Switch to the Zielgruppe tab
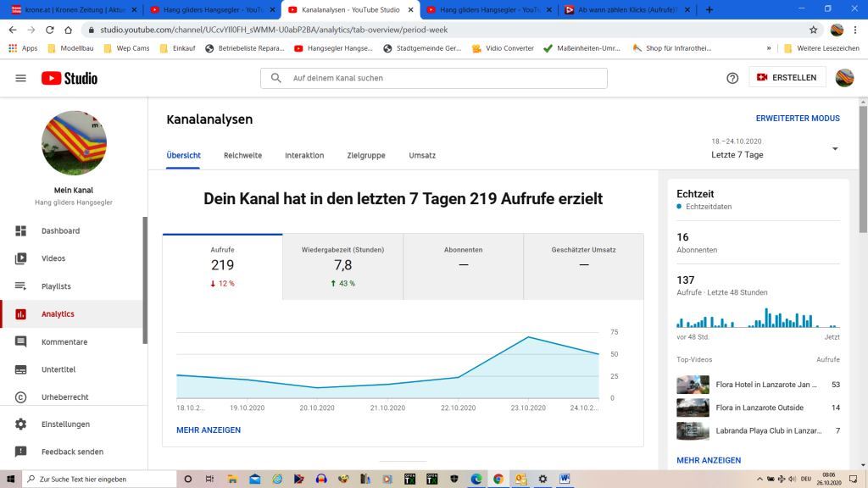This screenshot has height=488, width=868. click(x=366, y=156)
